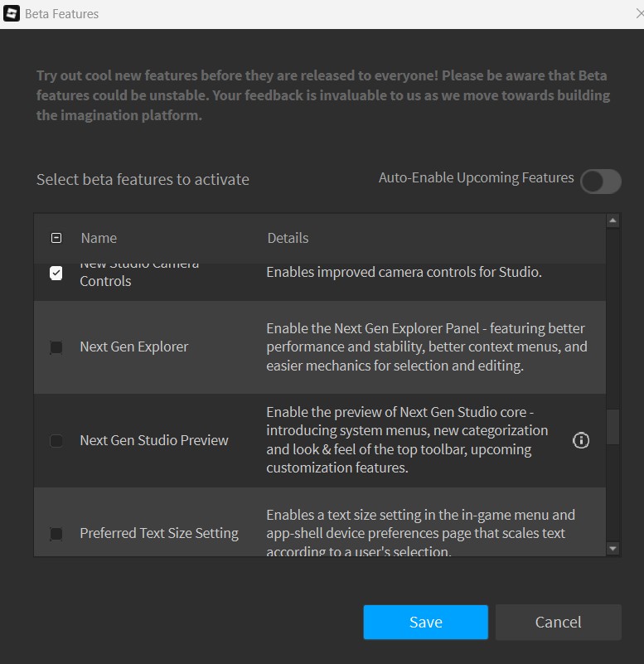Toggle Auto-Enable Upcoming Features switch
The height and width of the screenshot is (664, 644).
600,182
